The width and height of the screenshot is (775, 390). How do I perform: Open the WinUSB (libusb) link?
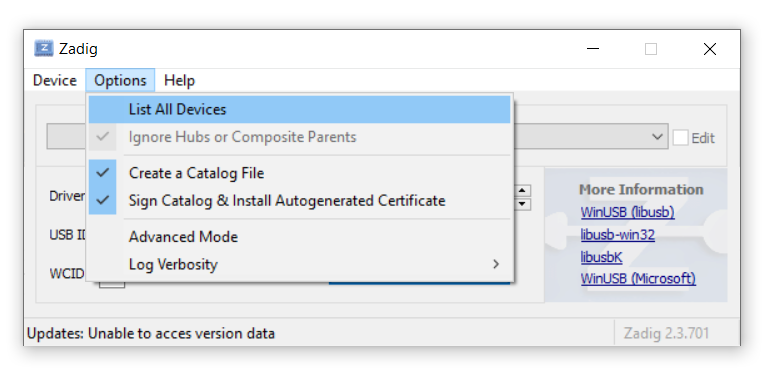pyautogui.click(x=627, y=212)
